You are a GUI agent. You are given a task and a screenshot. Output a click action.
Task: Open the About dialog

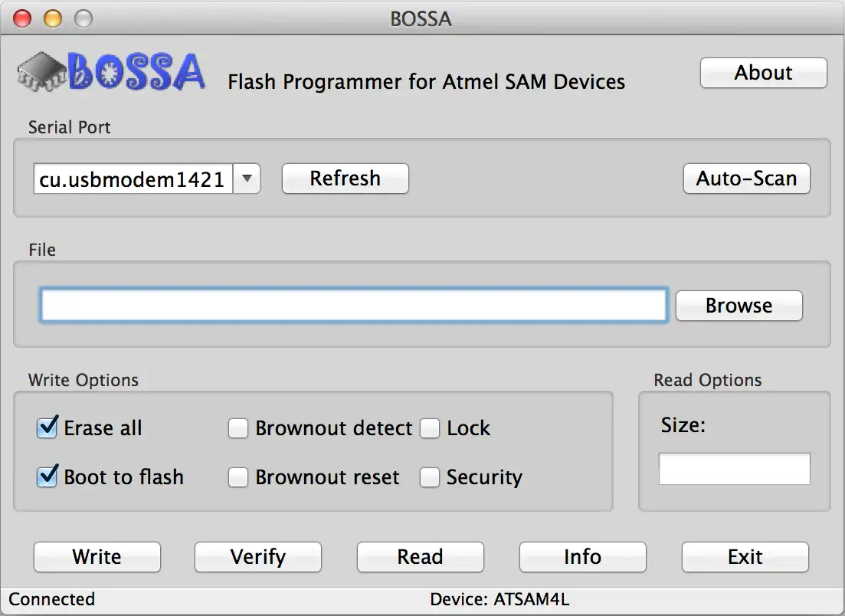point(763,73)
